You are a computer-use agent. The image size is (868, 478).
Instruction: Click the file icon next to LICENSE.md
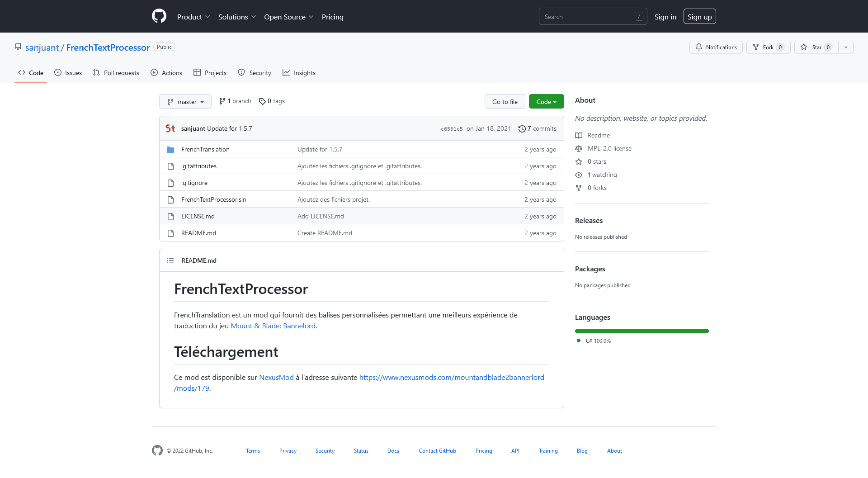coord(170,216)
